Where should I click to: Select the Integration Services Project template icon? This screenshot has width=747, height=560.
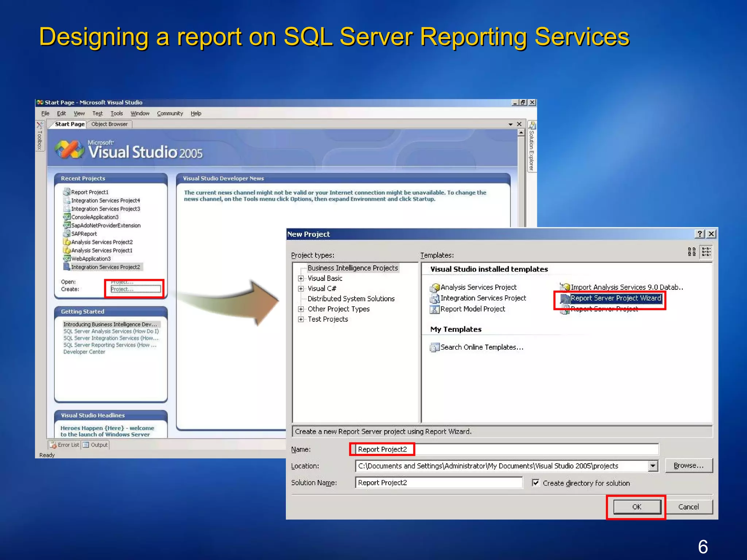(434, 299)
